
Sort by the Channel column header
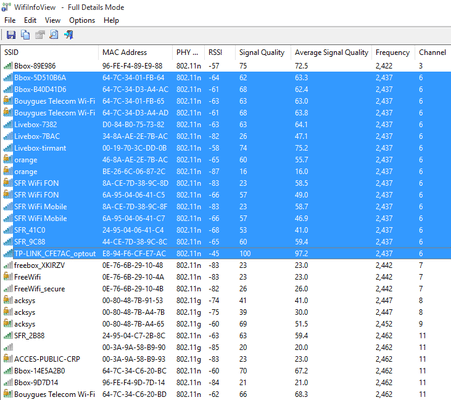tap(433, 52)
